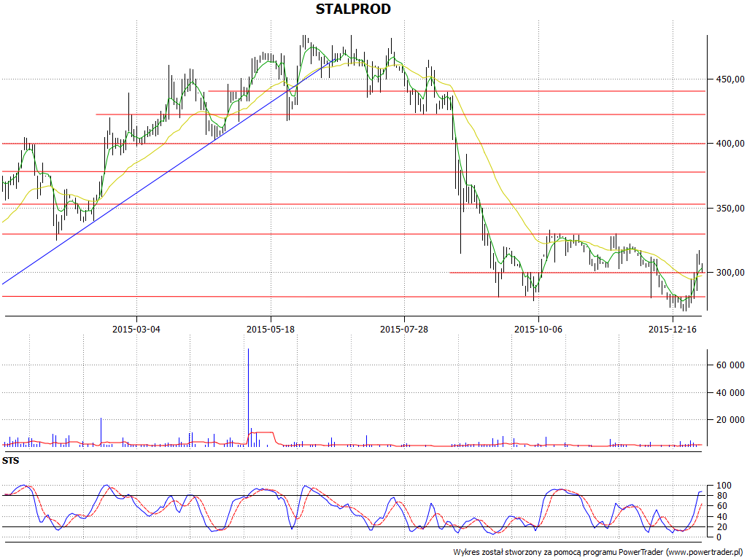Screen dimensions: 747x560
Task: Click the PowerTrader credit text at bottom
Action: 597,553
